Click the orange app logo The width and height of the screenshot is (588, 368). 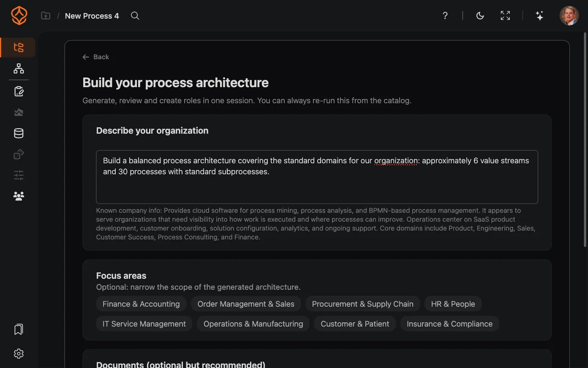(x=19, y=16)
